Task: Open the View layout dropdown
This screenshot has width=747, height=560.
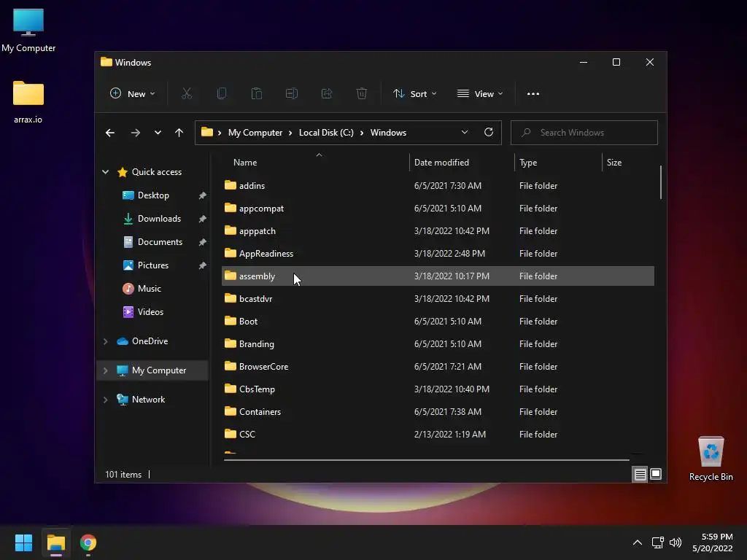Action: tap(480, 94)
